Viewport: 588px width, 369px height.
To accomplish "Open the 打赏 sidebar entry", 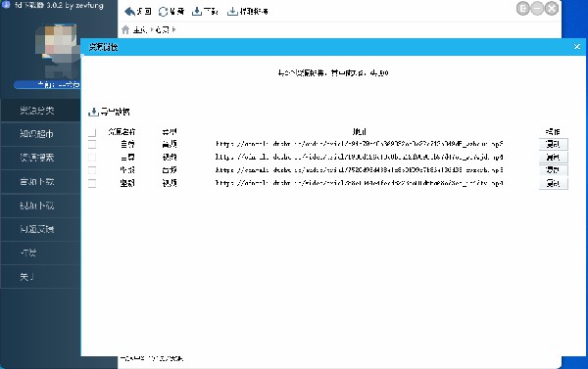I will pos(40,253).
